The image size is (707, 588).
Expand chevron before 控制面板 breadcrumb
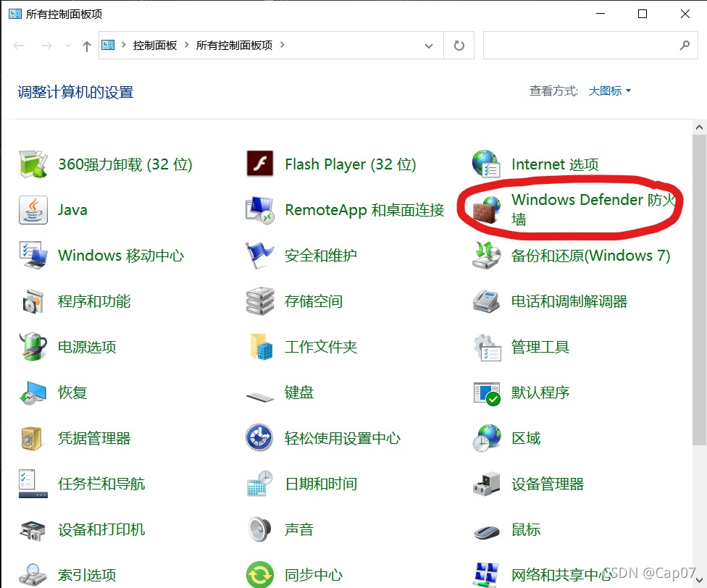pyautogui.click(x=124, y=45)
